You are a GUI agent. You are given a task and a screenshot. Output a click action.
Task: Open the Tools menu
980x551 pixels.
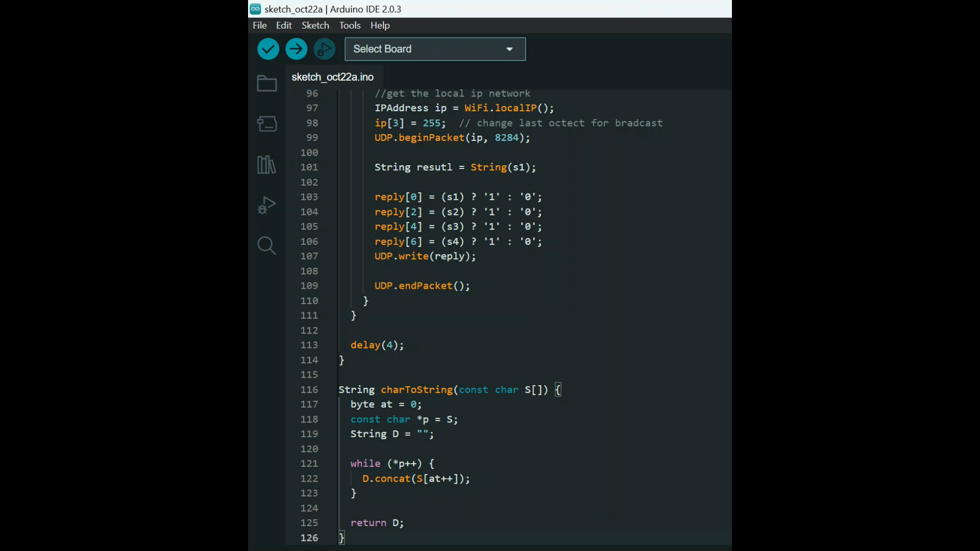tap(349, 25)
